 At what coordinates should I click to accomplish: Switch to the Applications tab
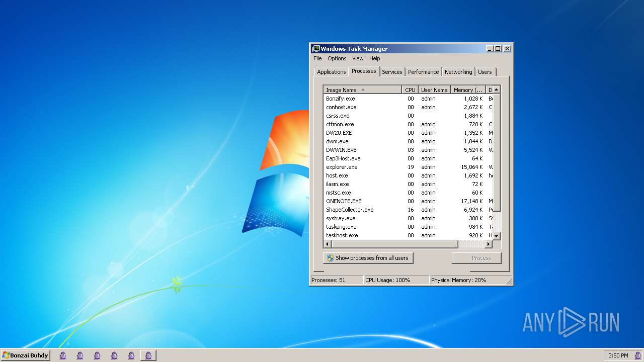[332, 72]
